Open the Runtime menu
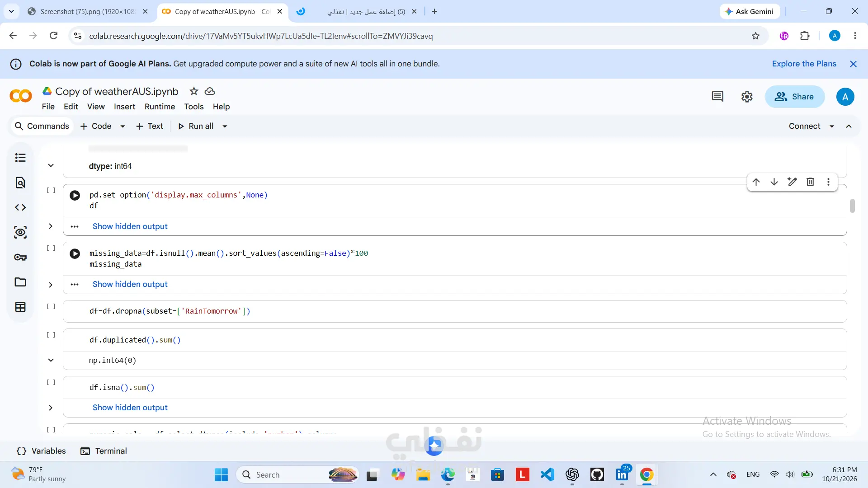Screen dimensions: 868x488 (160, 107)
